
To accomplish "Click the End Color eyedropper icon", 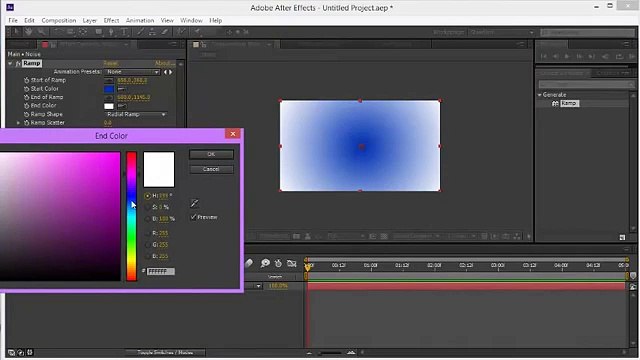I will pos(121,106).
